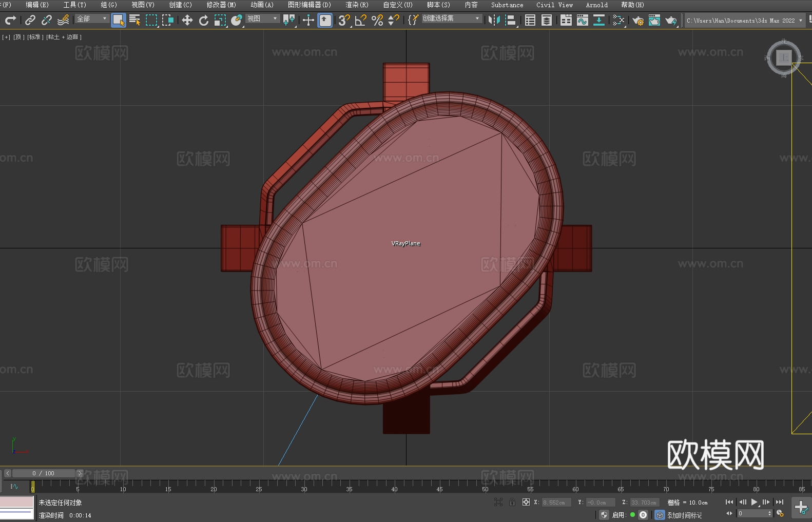Toggle Window/Crossing selection mode

pos(168,20)
